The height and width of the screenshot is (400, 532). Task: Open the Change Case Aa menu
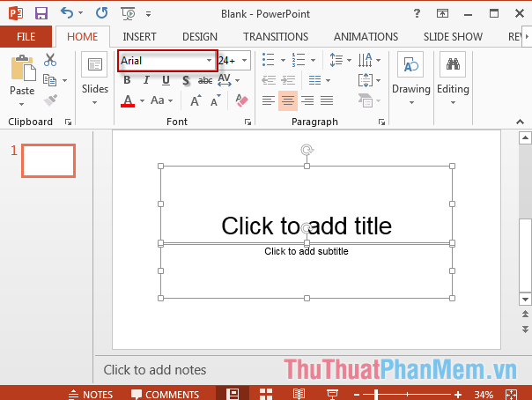pyautogui.click(x=161, y=100)
